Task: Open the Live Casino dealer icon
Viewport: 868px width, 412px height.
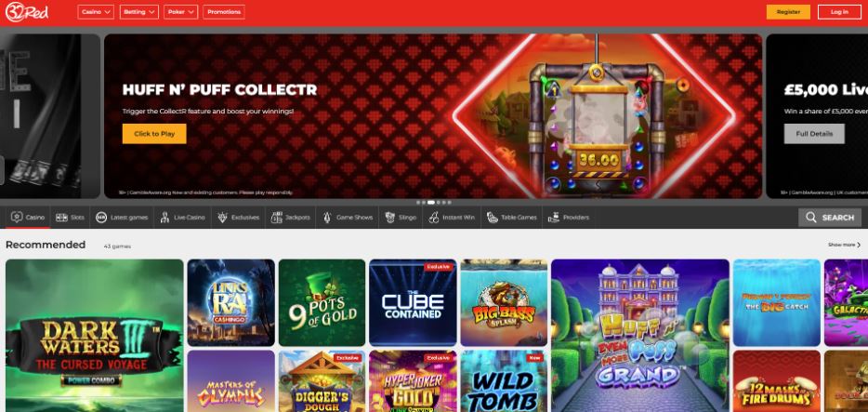Action: pos(164,218)
